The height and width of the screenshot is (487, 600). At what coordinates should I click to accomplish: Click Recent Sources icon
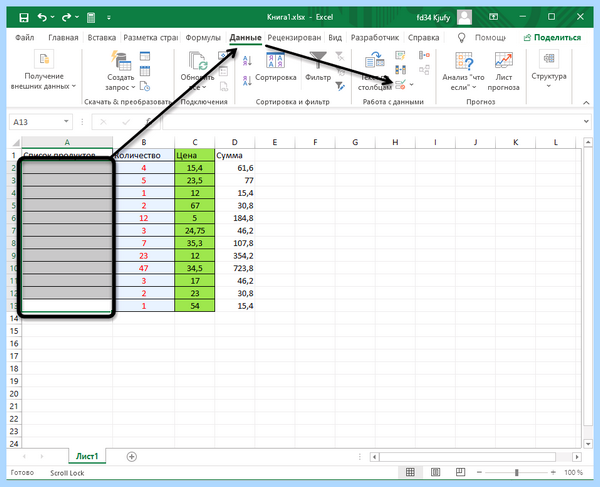[x=145, y=86]
